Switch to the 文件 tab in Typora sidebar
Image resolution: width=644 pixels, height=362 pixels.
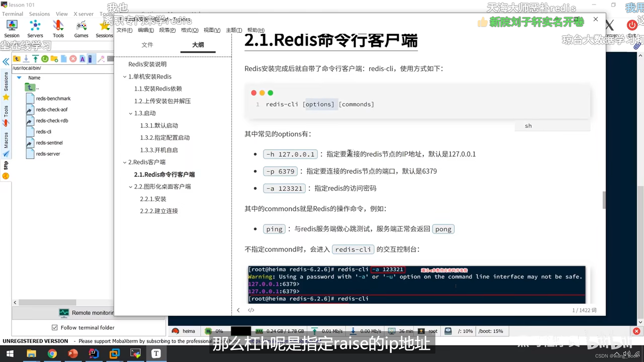[147, 45]
